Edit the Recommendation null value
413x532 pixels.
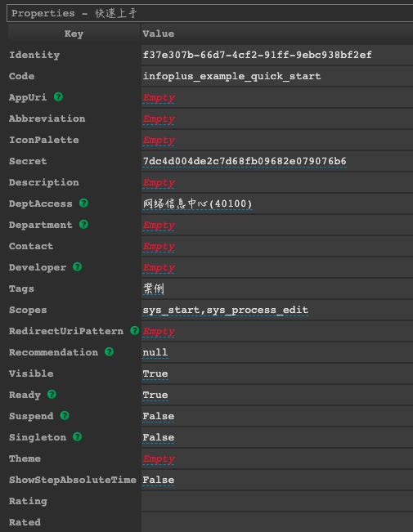155,352
